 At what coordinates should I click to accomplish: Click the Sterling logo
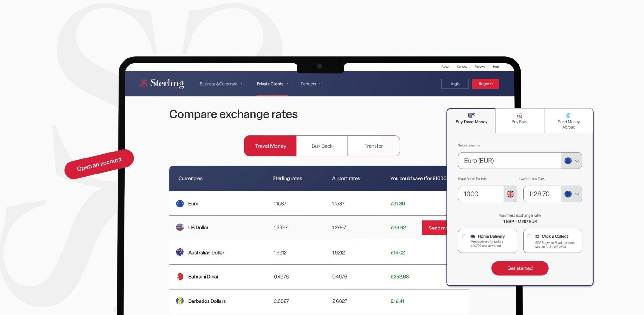162,83
